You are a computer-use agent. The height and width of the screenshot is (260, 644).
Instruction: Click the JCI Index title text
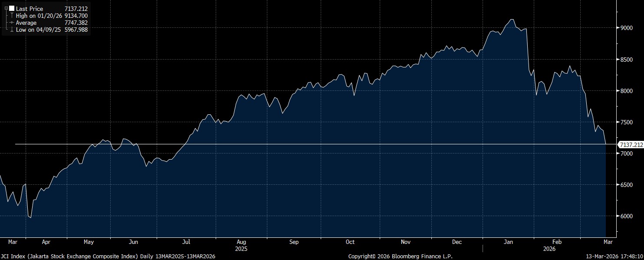tap(108, 257)
